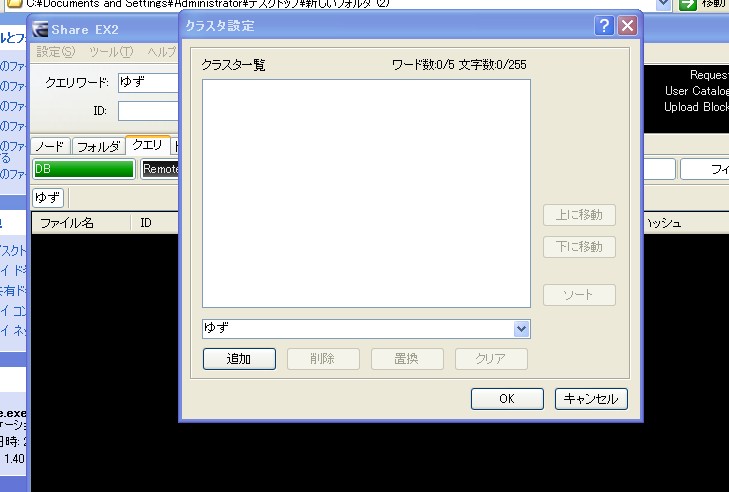Open the ツール(T) menu
The image size is (729, 492).
(x=111, y=52)
